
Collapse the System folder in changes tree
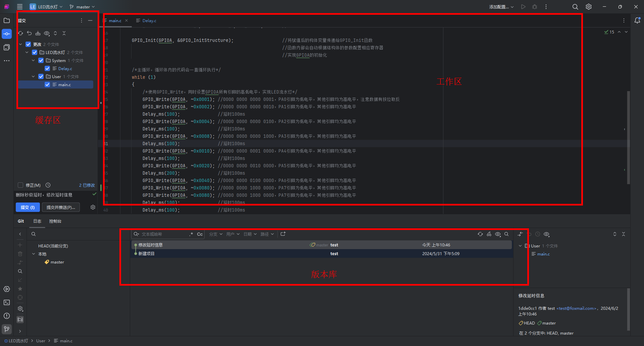point(33,60)
